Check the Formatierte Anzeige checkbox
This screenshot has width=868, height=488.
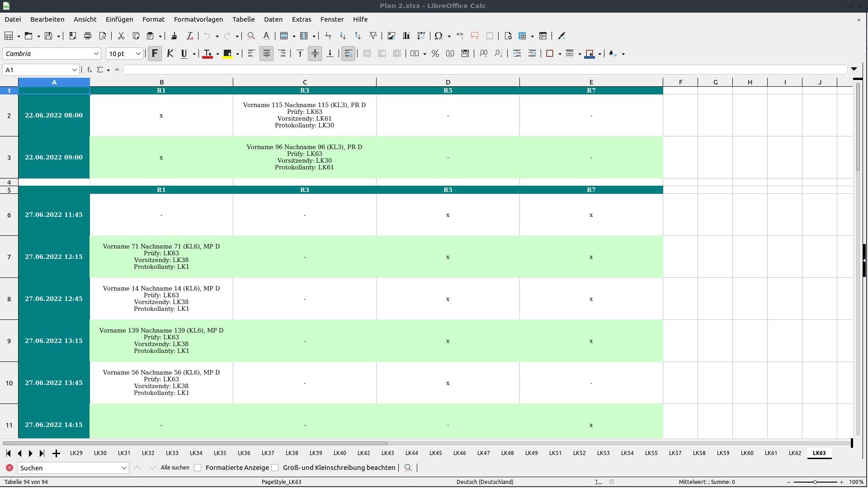coord(198,468)
